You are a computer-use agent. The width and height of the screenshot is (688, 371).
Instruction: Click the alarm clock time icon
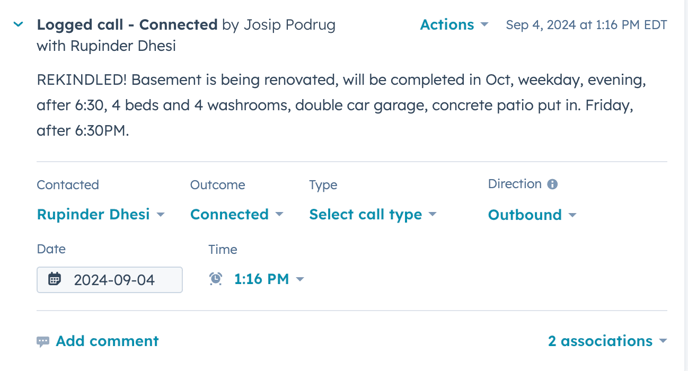tap(215, 278)
